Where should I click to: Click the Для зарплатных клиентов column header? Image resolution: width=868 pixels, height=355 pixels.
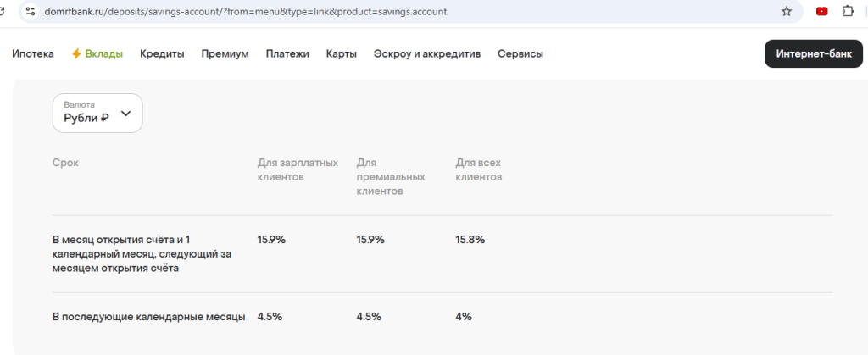(298, 169)
